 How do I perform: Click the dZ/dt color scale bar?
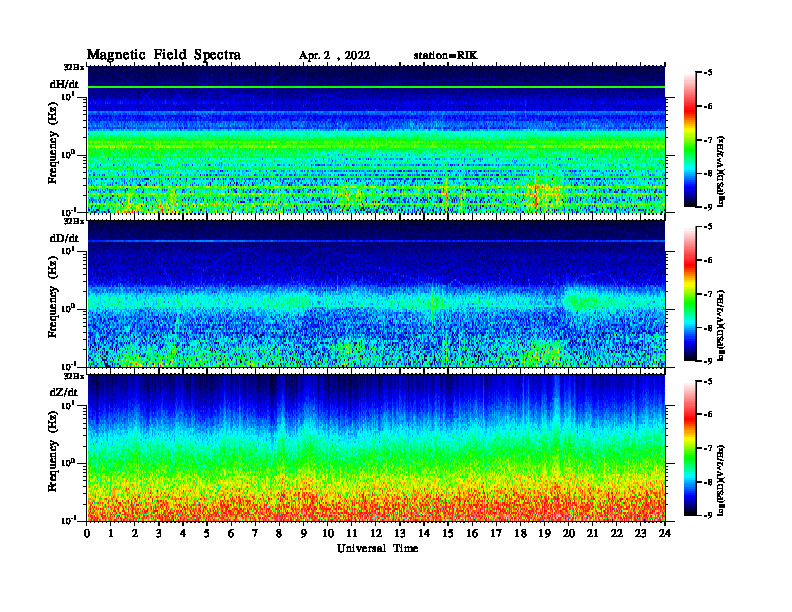689,448
